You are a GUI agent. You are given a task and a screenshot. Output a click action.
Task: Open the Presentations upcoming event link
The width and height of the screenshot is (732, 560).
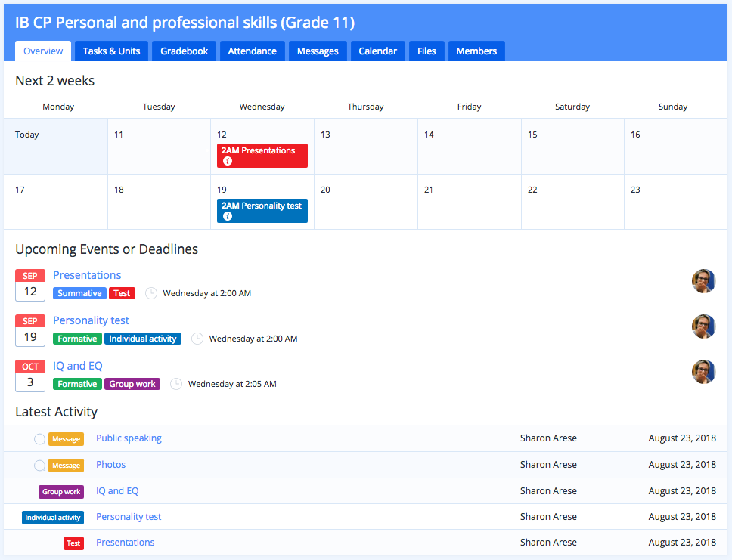pyautogui.click(x=87, y=275)
